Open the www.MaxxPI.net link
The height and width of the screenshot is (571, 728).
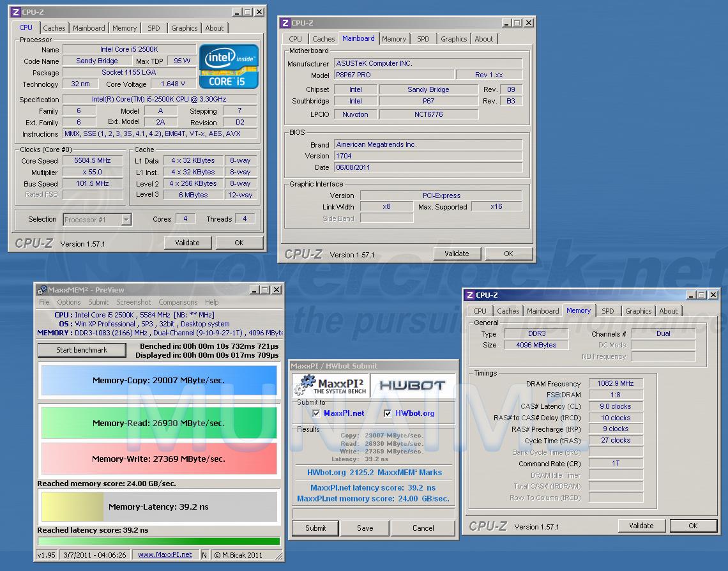coord(165,555)
